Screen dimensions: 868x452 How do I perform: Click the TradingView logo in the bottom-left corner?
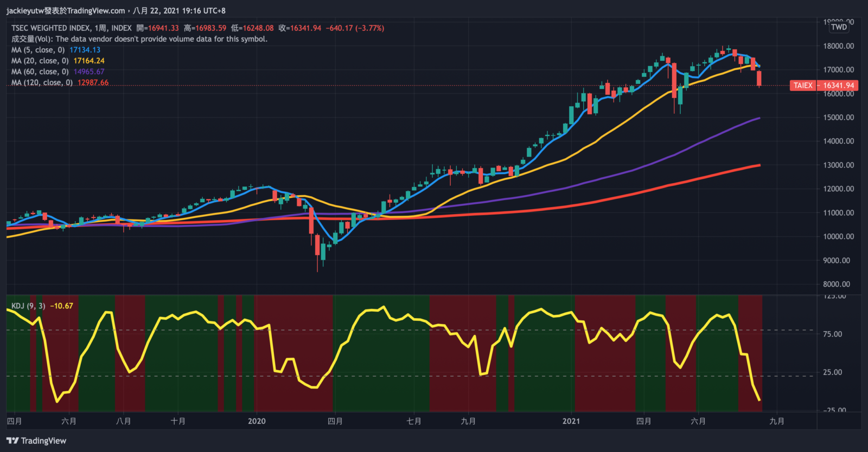(36, 441)
